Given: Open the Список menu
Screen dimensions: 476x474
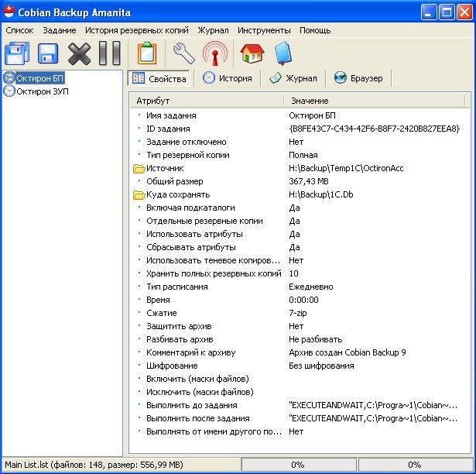Looking at the screenshot, I should [19, 30].
